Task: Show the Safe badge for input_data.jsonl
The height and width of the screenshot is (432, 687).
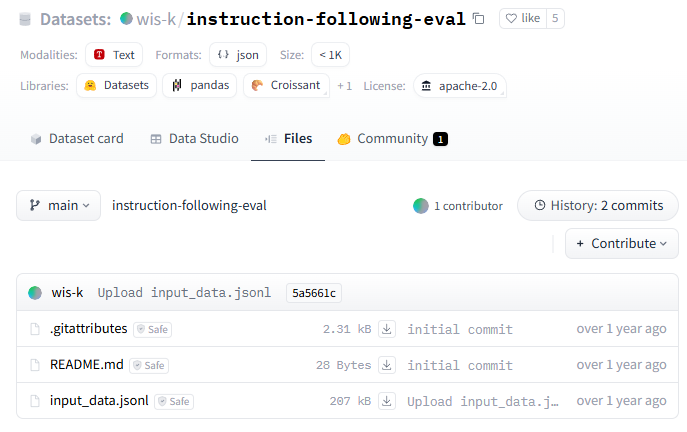Action: tap(174, 401)
